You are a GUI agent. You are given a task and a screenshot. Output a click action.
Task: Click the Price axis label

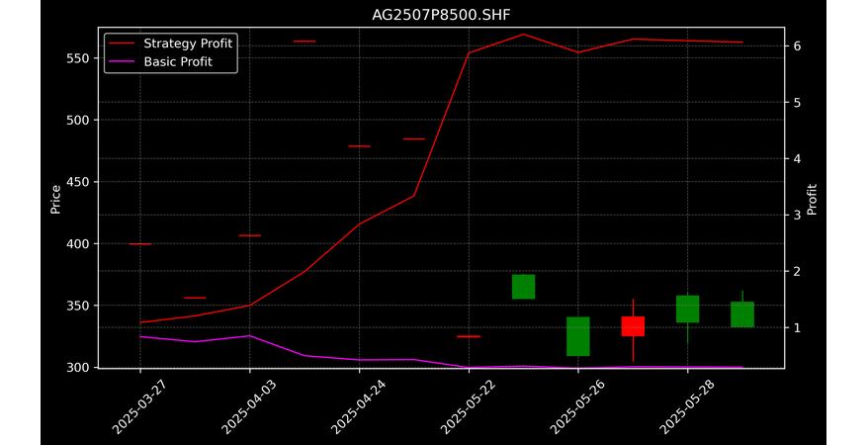(55, 199)
